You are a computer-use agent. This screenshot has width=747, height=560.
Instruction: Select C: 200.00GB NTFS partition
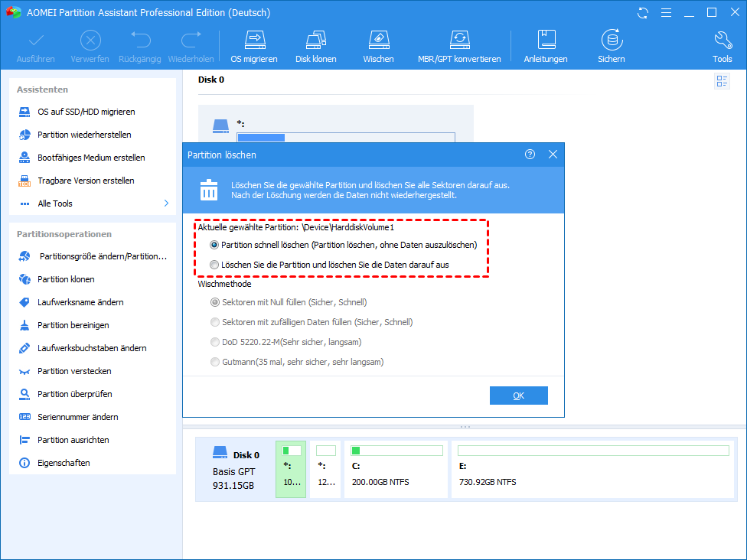(x=396, y=469)
